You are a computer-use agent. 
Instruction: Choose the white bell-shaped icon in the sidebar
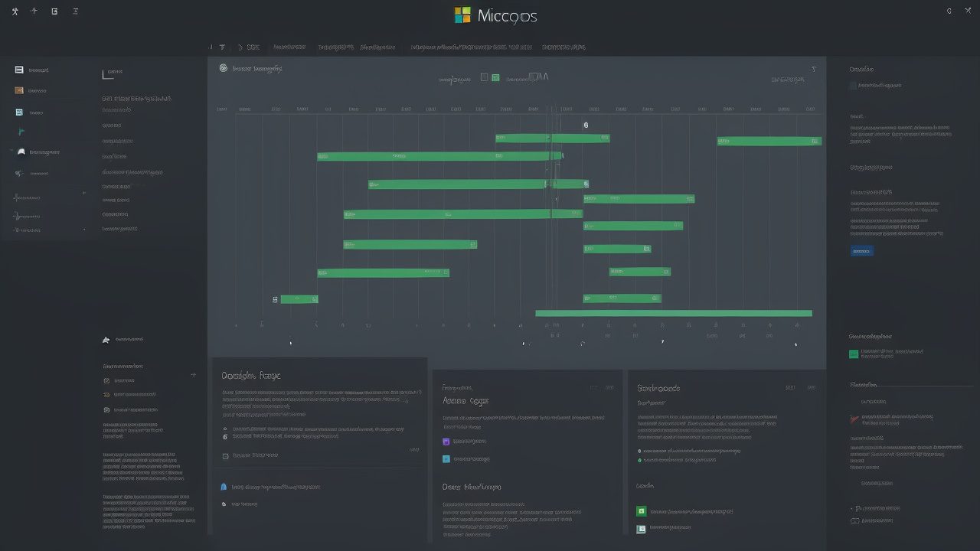coord(21,152)
